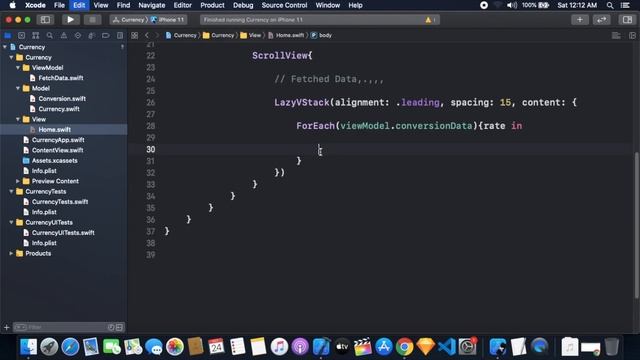Open CurrencyTests.swift file
The image size is (640, 360).
(x=60, y=202)
